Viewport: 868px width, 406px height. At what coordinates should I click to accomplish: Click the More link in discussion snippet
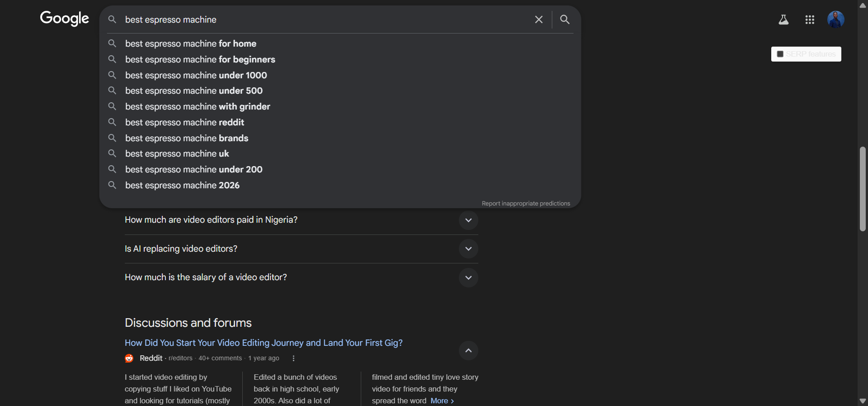click(x=442, y=401)
